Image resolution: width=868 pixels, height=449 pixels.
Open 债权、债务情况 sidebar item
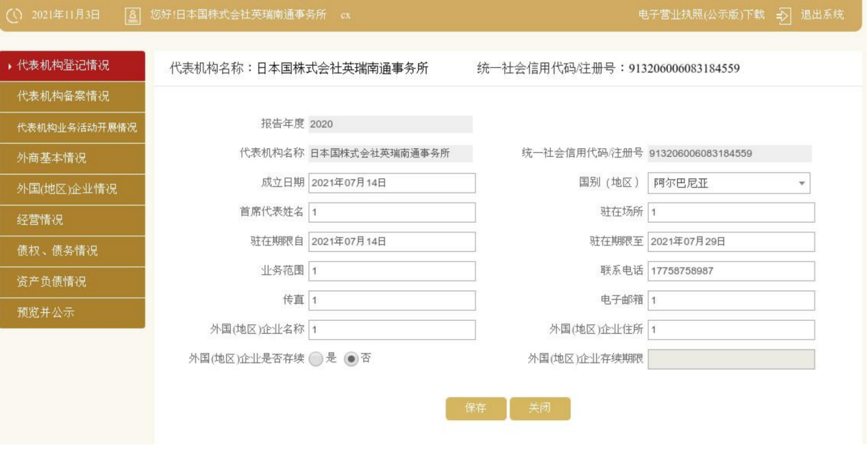[x=73, y=251]
